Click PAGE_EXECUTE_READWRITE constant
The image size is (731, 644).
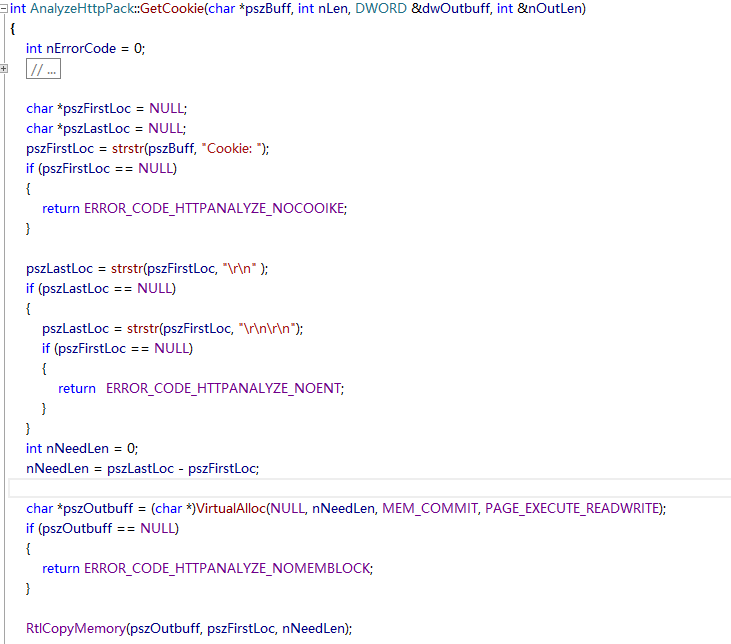pos(572,508)
